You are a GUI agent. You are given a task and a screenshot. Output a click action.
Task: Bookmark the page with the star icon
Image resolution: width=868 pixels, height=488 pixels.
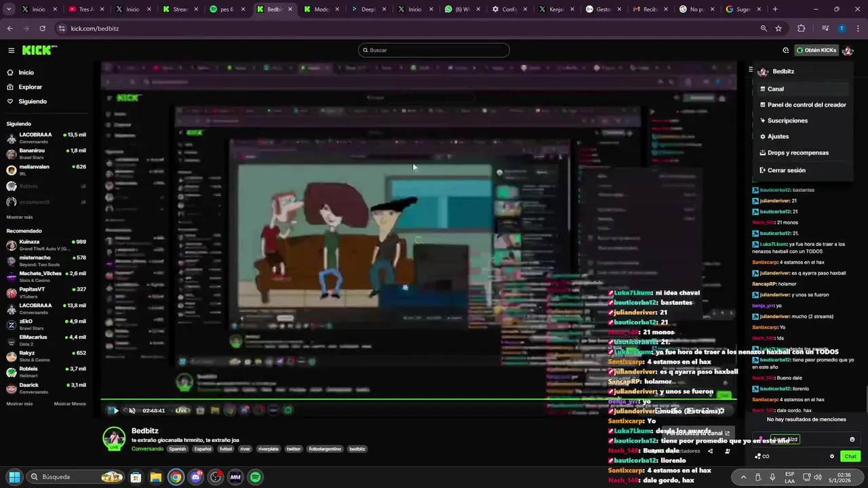(778, 28)
